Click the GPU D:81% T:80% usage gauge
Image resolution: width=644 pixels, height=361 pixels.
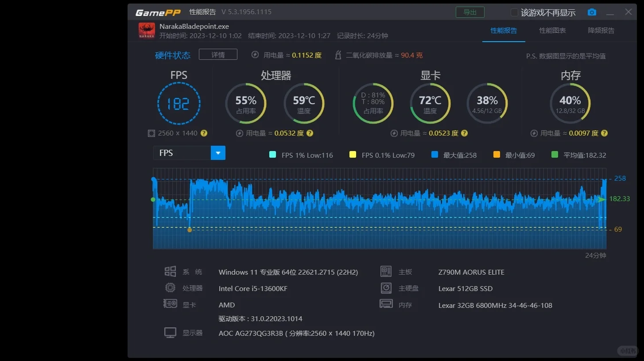[373, 103]
